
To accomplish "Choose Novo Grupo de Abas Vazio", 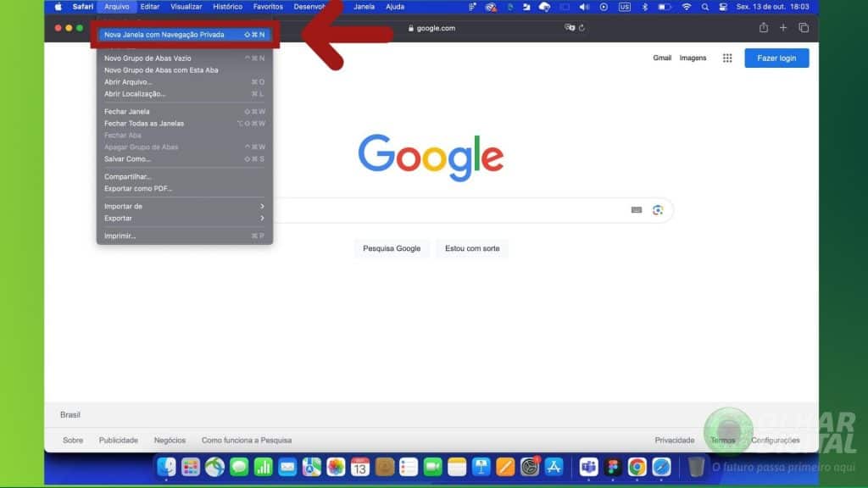I will point(184,58).
